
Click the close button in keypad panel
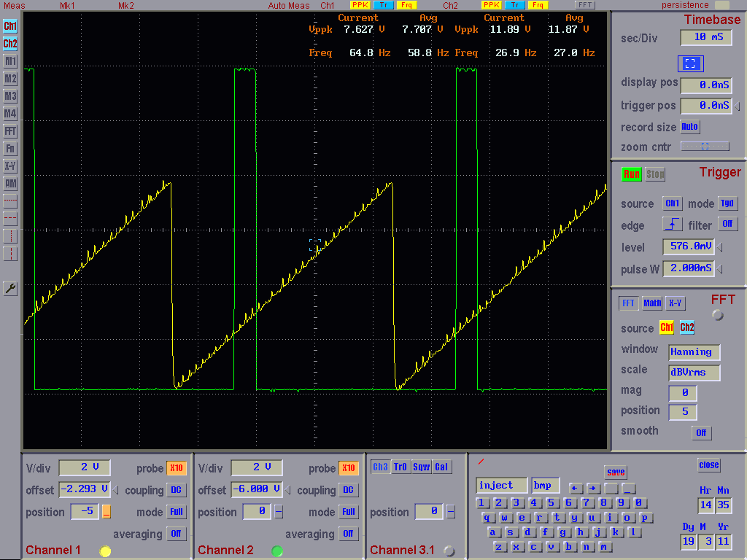pyautogui.click(x=709, y=465)
